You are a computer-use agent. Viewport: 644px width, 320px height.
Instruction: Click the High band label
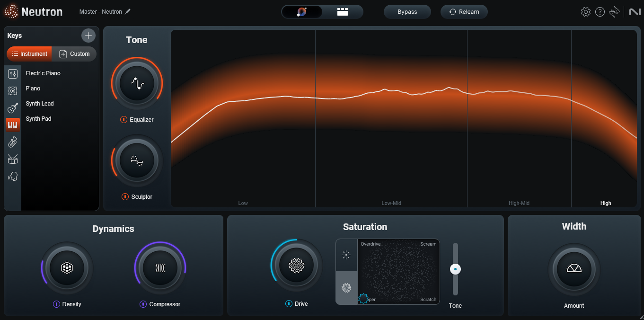pyautogui.click(x=606, y=203)
